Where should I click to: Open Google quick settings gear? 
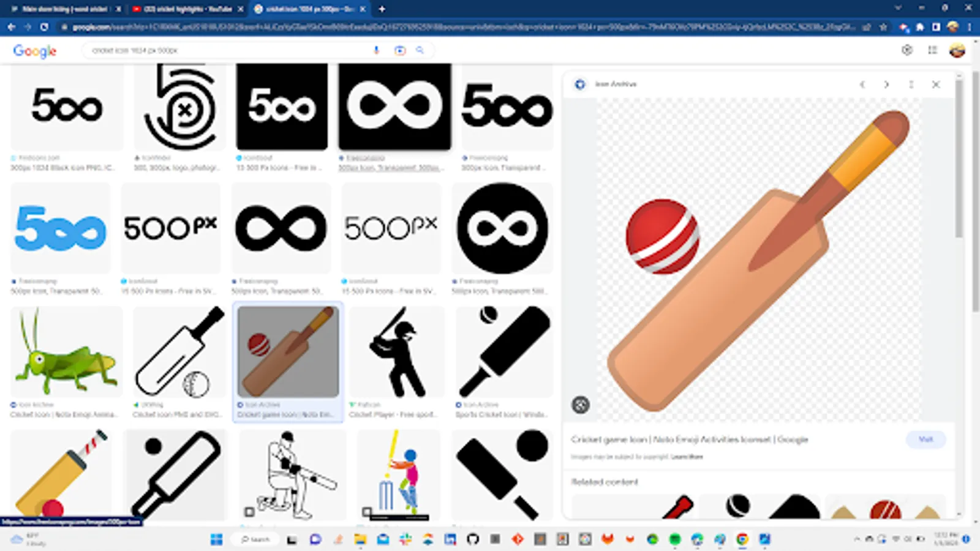click(907, 50)
